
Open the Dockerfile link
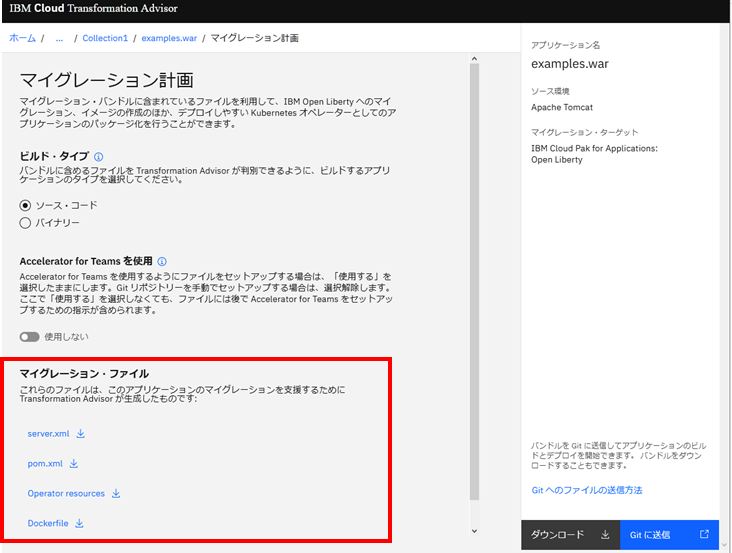48,523
